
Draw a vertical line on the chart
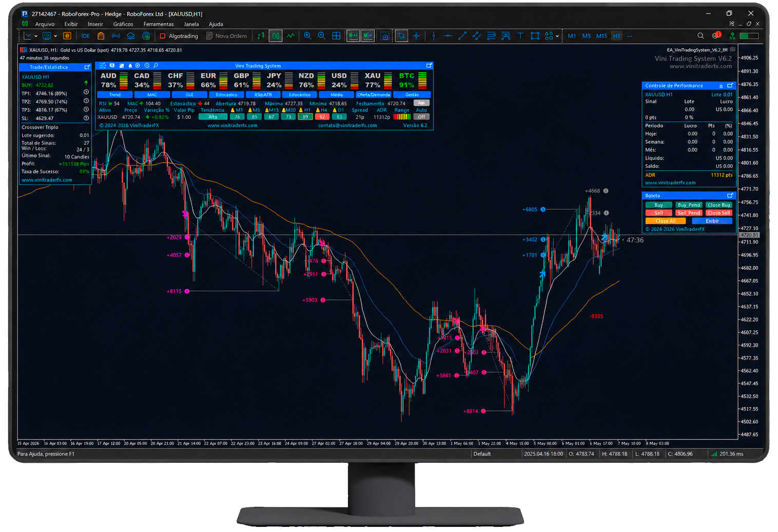pyautogui.click(x=434, y=36)
